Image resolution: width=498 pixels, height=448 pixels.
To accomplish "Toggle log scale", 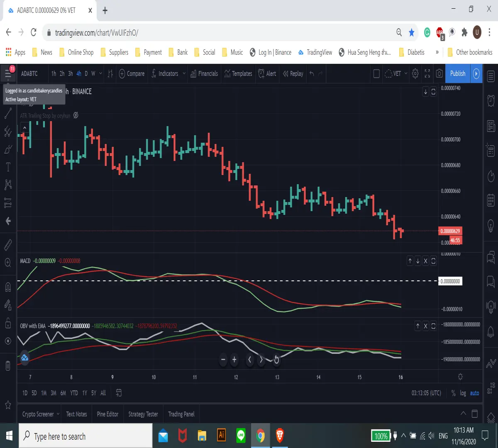I will (463, 393).
